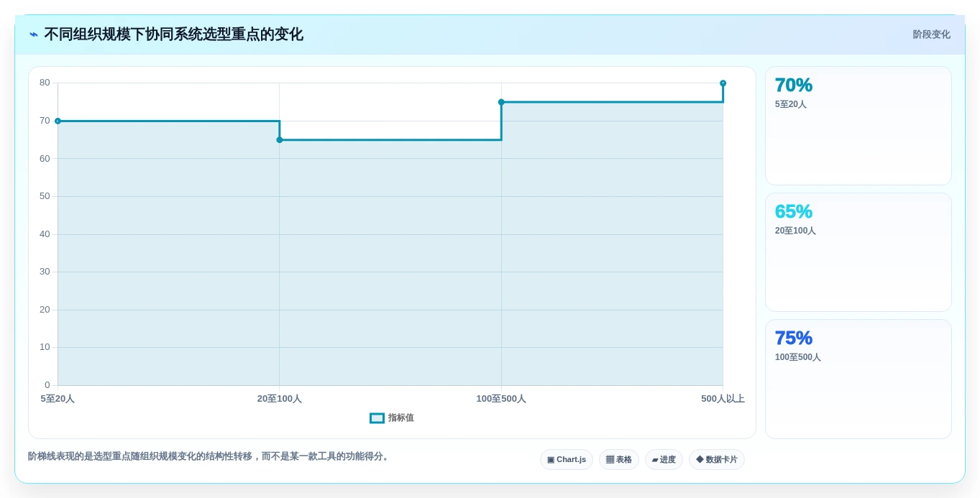Click the y-axis value 0
This screenshot has height=498, width=980.
(47, 385)
